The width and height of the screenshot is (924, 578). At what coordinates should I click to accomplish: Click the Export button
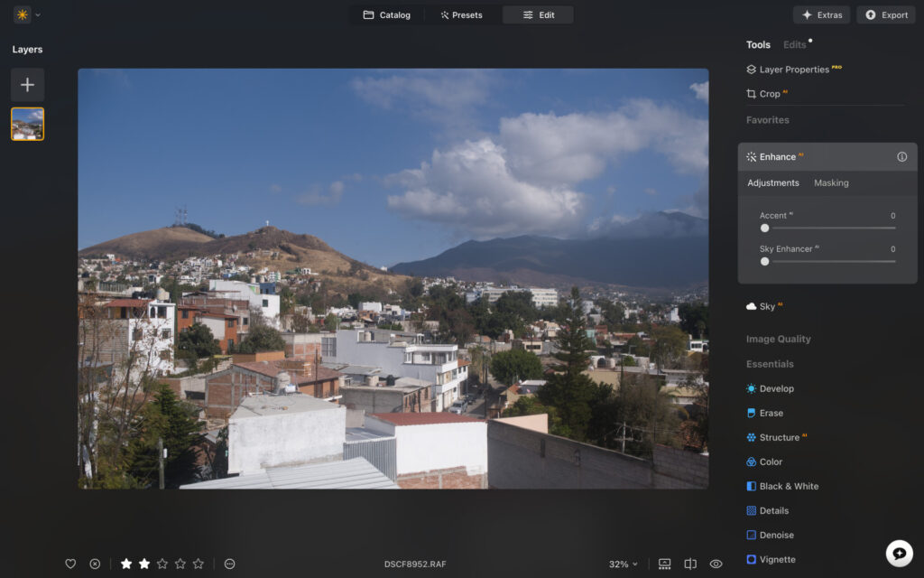(885, 14)
